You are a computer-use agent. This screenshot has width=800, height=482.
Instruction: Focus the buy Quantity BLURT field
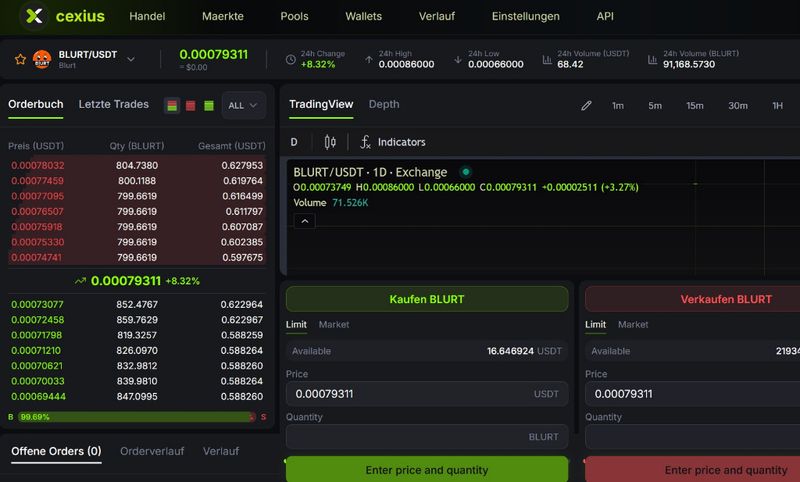(x=427, y=437)
